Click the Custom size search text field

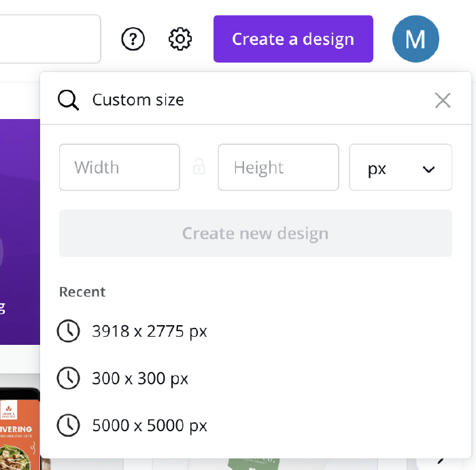coord(258,101)
